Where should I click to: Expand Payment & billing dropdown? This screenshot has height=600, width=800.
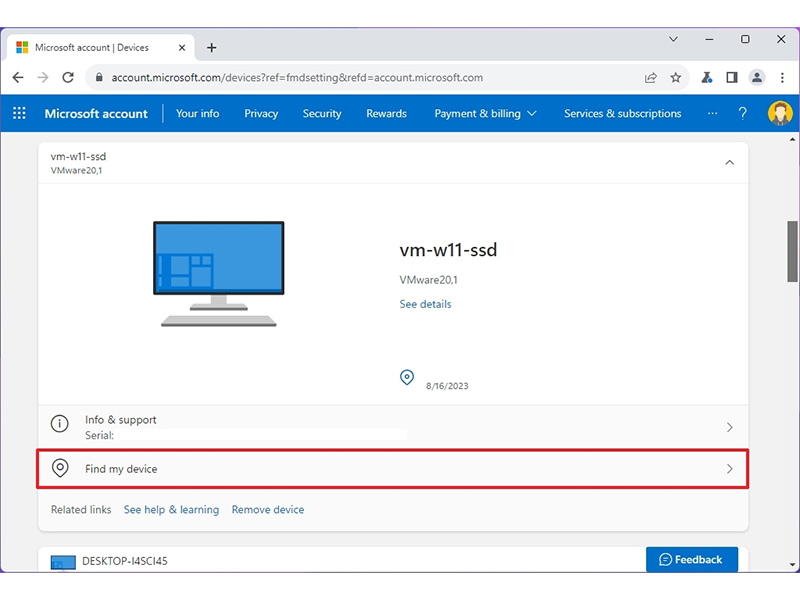(x=485, y=113)
